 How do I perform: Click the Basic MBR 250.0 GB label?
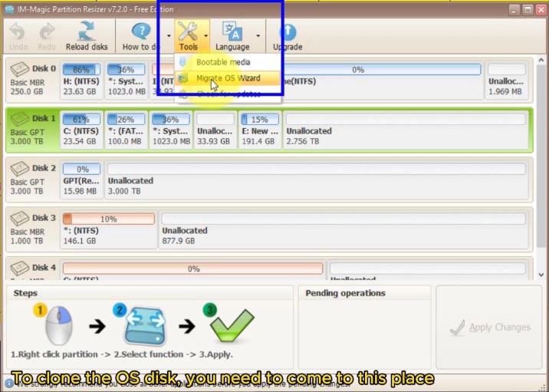pyautogui.click(x=28, y=87)
